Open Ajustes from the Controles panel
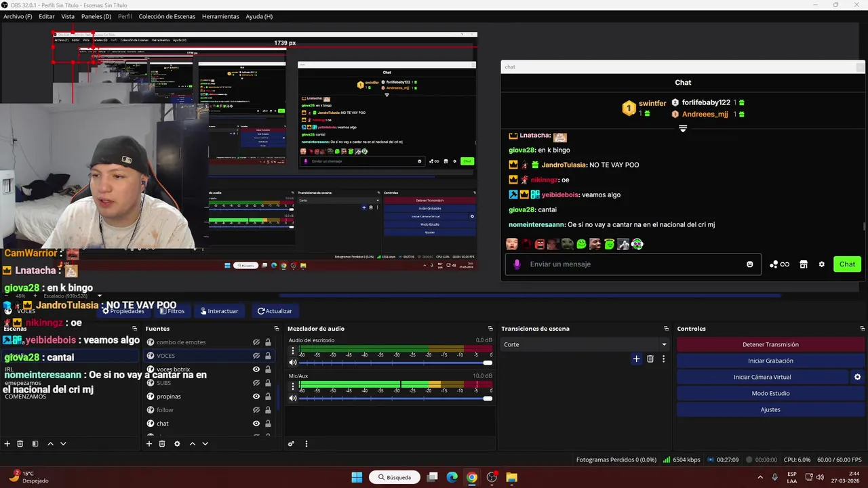 [770, 409]
